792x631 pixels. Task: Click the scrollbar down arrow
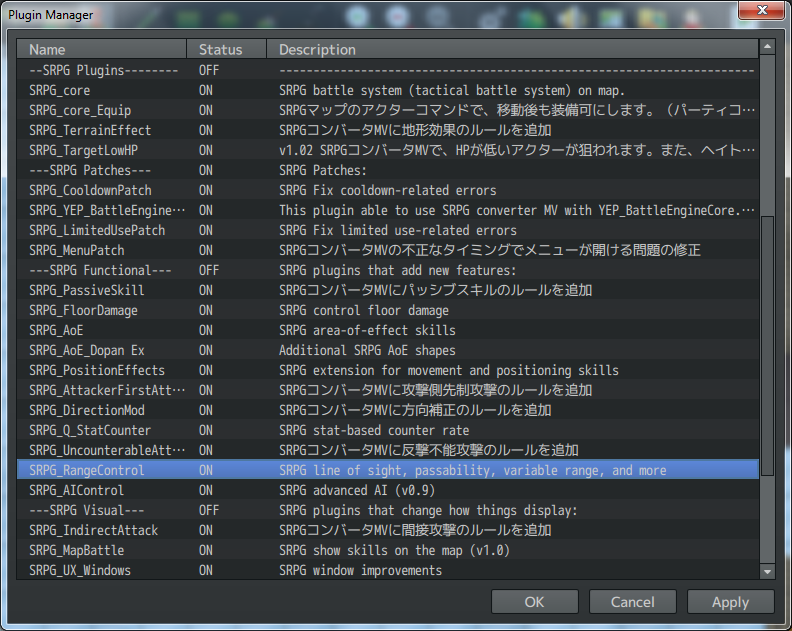767,572
